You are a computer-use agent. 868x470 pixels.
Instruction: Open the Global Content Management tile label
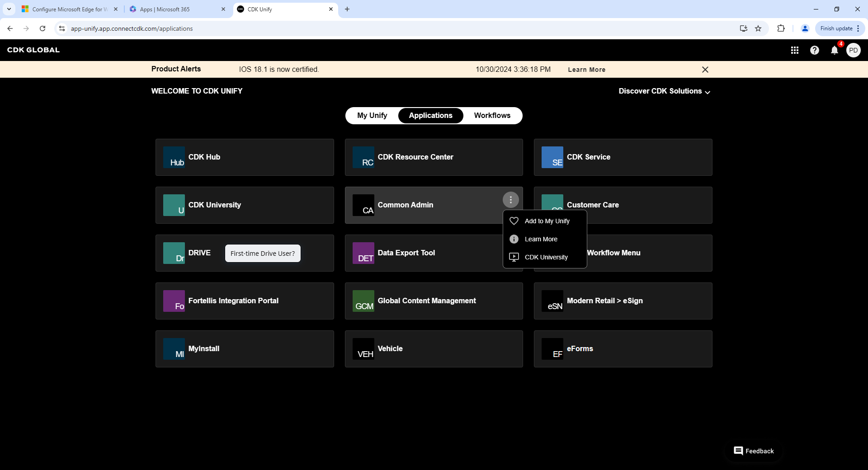[x=427, y=301]
